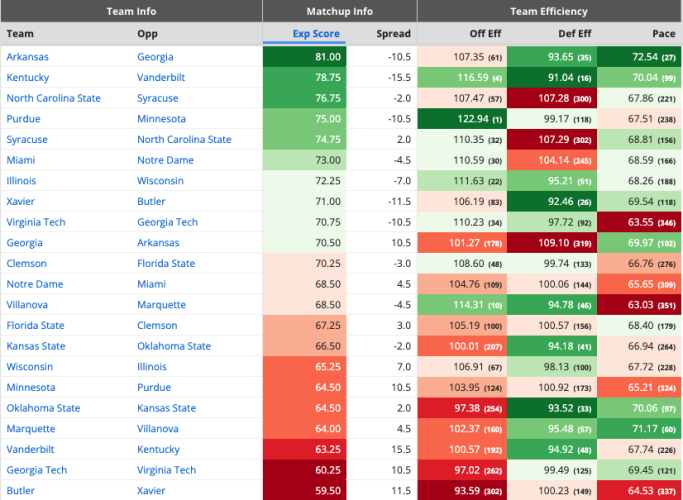Open Kentucky team link in Team column
Viewport: 683px width, 500px height.
(x=28, y=78)
